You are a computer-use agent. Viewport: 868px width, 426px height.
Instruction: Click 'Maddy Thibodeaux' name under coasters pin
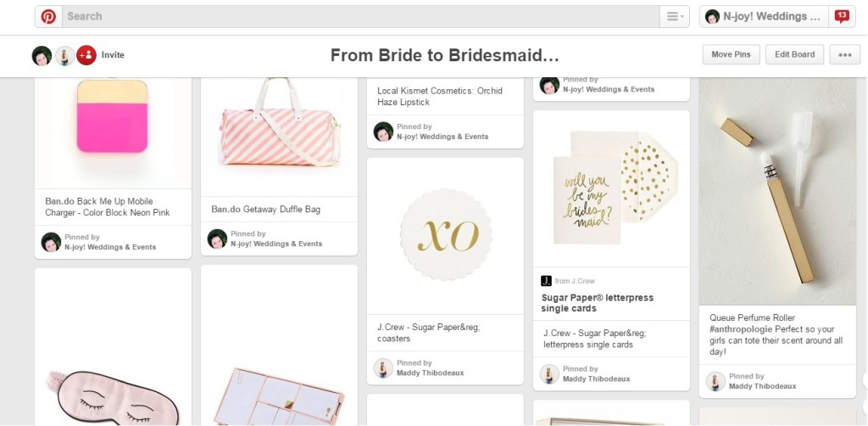pos(430,373)
